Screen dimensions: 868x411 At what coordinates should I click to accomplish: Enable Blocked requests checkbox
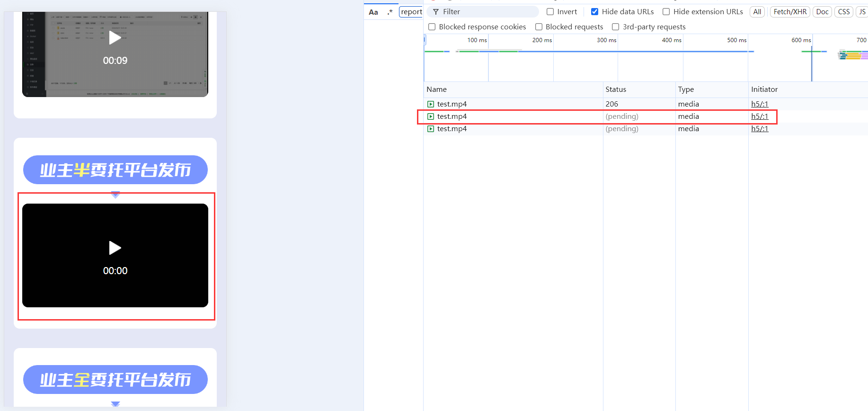[x=539, y=27]
